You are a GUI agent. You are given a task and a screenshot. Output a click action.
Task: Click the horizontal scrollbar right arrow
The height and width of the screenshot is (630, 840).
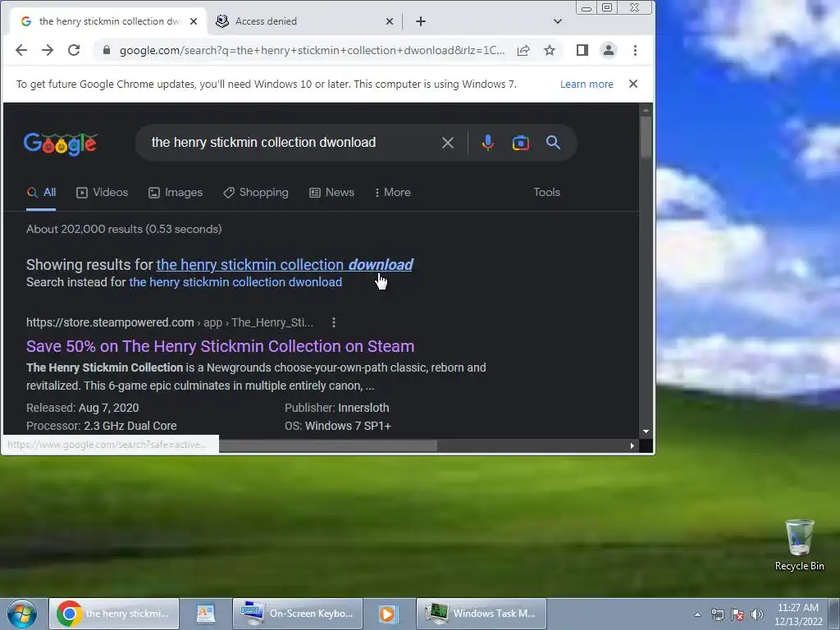[x=632, y=445]
